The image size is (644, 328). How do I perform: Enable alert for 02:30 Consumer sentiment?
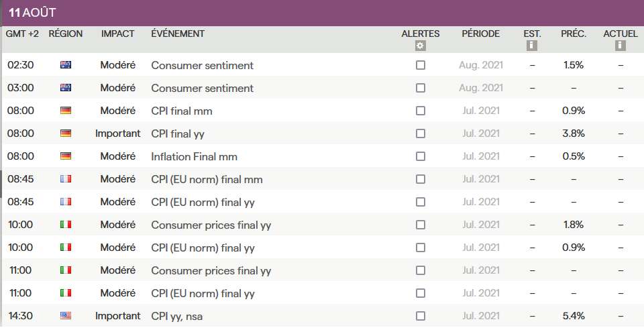pos(421,65)
